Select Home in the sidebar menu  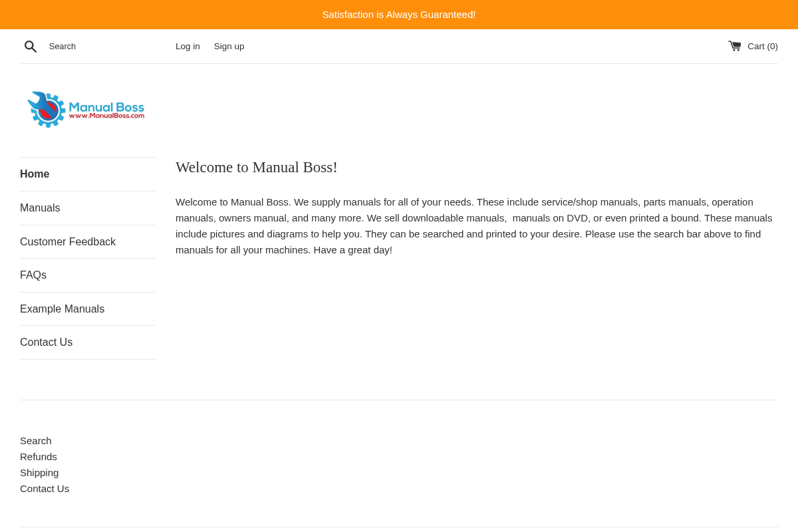(35, 174)
